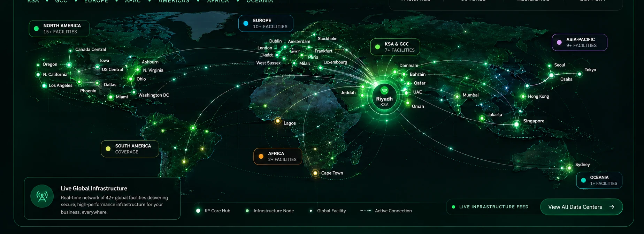
Task: Click the Dallas city label
Action: 110,84
